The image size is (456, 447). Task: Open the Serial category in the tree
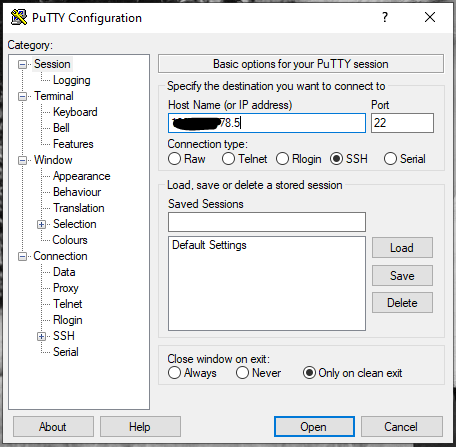click(66, 352)
